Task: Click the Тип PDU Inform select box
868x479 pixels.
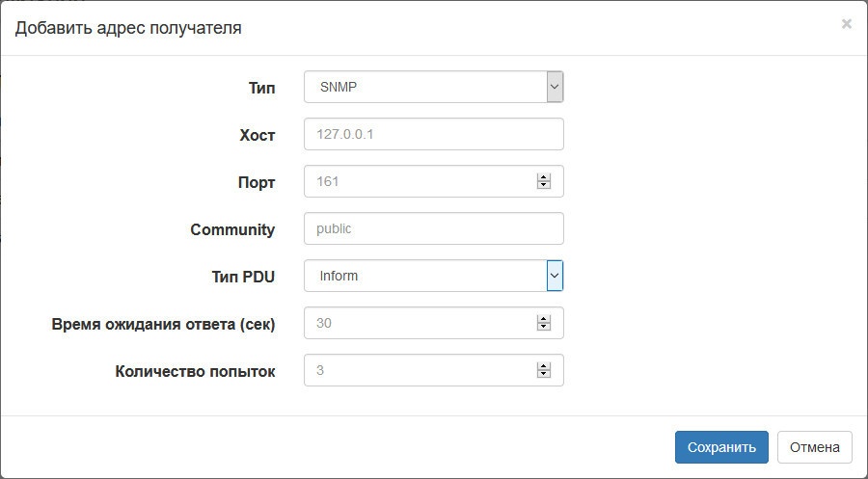Action: [424, 276]
